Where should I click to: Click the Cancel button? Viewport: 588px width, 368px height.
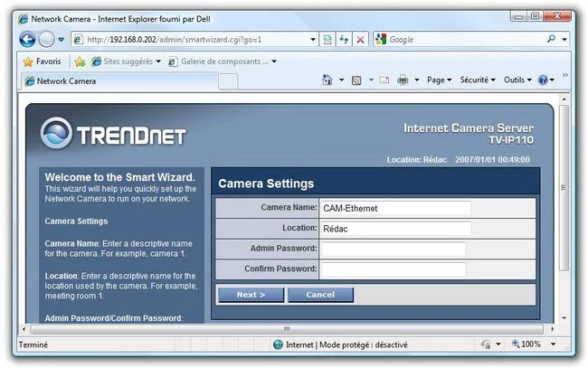[x=320, y=295]
